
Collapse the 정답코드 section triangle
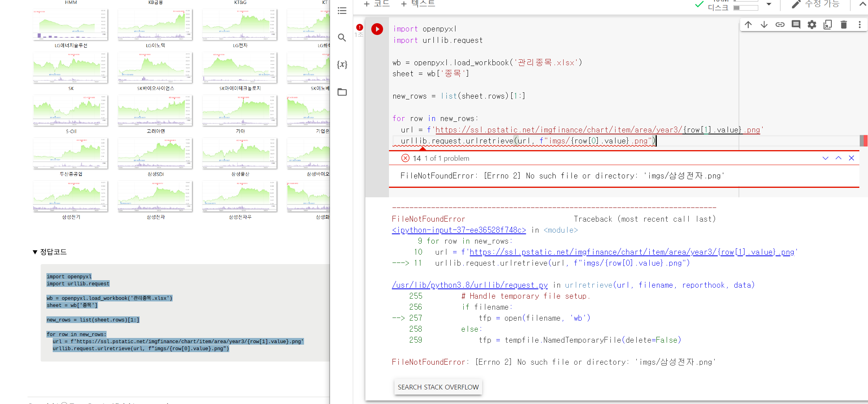click(35, 252)
